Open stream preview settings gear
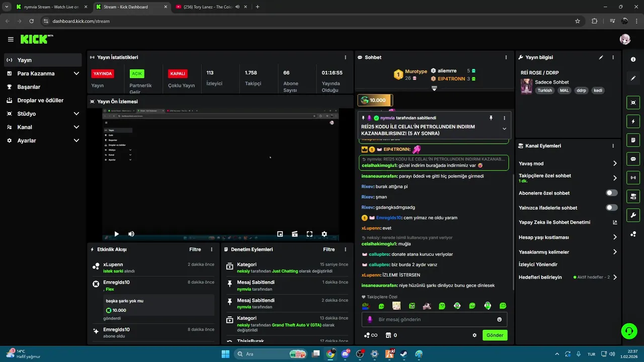Image resolution: width=644 pixels, height=362 pixels. [x=324, y=234]
